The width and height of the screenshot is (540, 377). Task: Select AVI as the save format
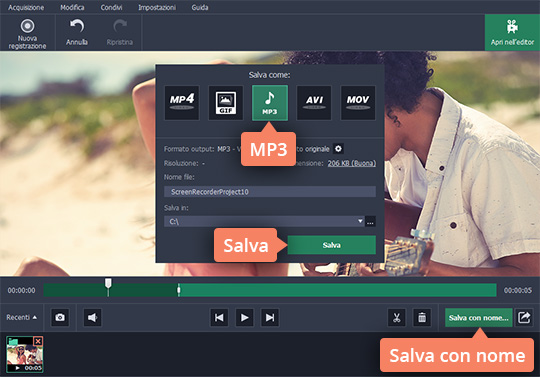coord(314,103)
